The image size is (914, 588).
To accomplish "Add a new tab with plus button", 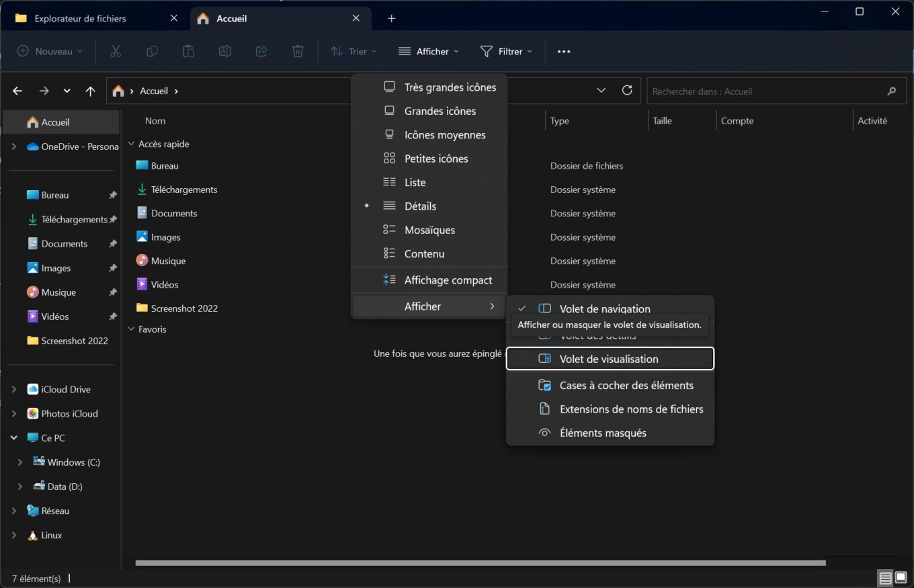I will [x=392, y=19].
